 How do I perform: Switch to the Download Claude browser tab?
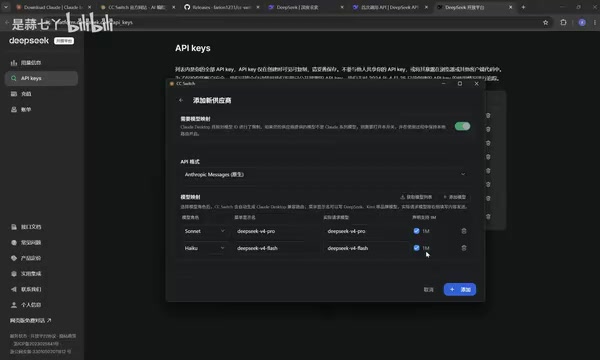click(x=53, y=7)
